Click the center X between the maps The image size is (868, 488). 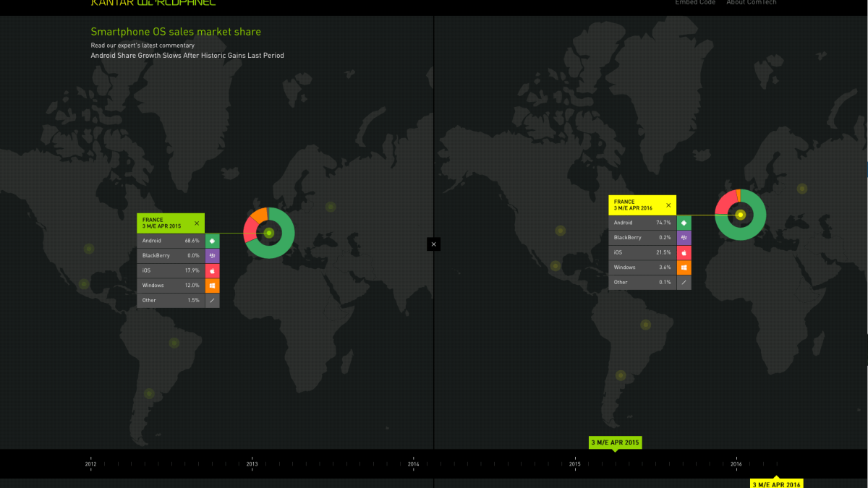click(x=433, y=244)
